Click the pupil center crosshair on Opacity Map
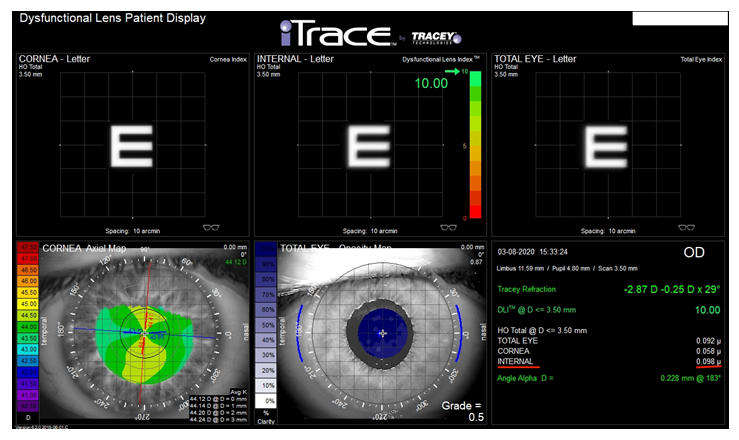Image resolution: width=739 pixels, height=440 pixels. pyautogui.click(x=383, y=333)
